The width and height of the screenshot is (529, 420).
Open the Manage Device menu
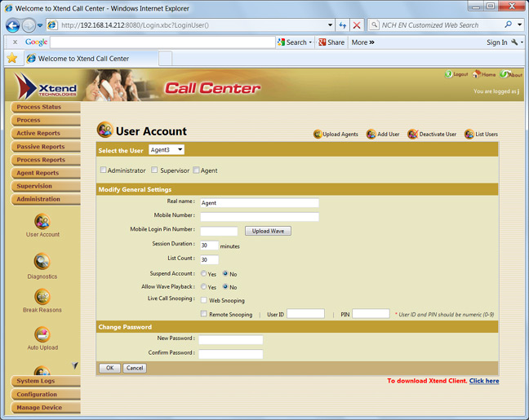[x=46, y=408]
